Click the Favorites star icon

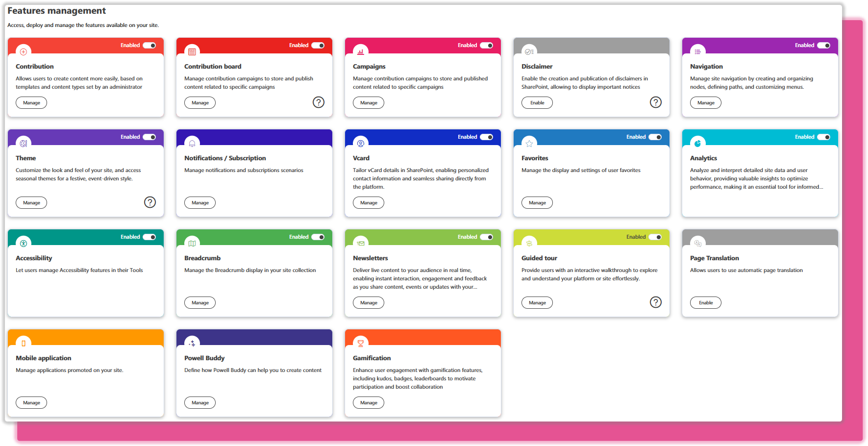[x=529, y=143]
